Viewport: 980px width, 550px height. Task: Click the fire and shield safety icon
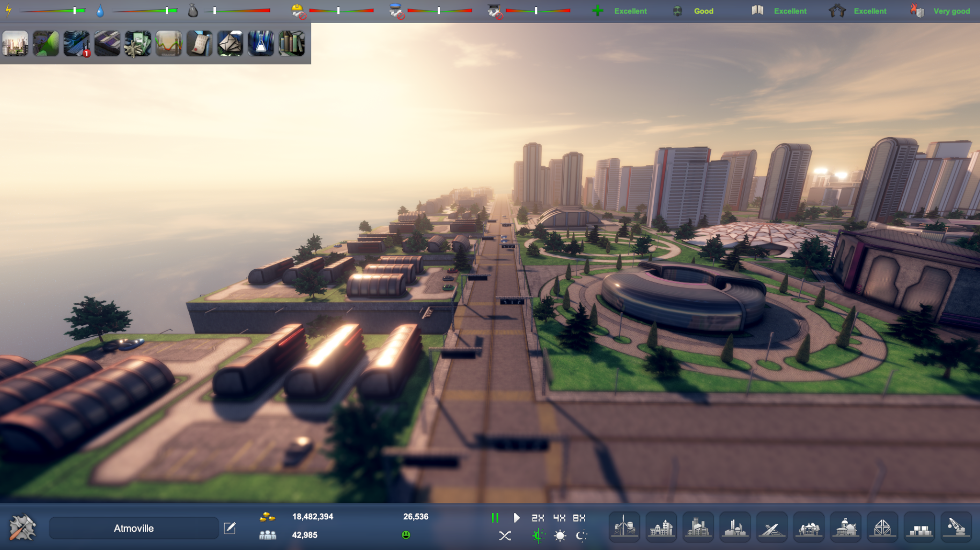coord(917,11)
